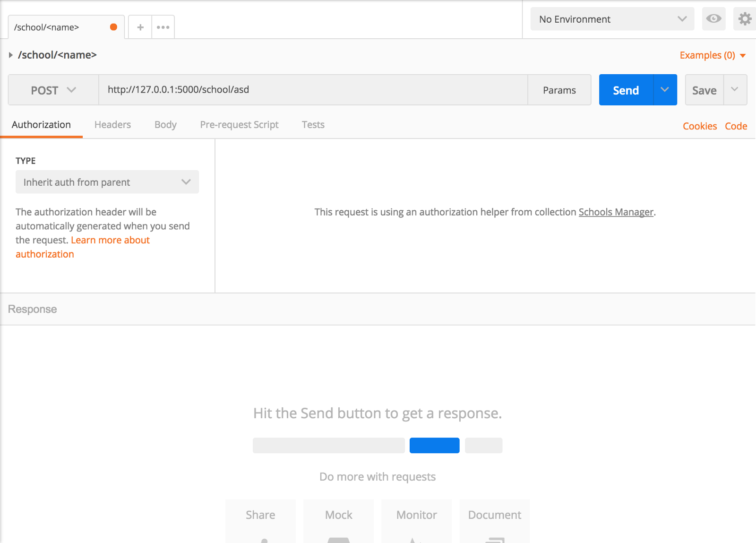Open the Pre-request Script tab
The width and height of the screenshot is (756, 543).
239,125
